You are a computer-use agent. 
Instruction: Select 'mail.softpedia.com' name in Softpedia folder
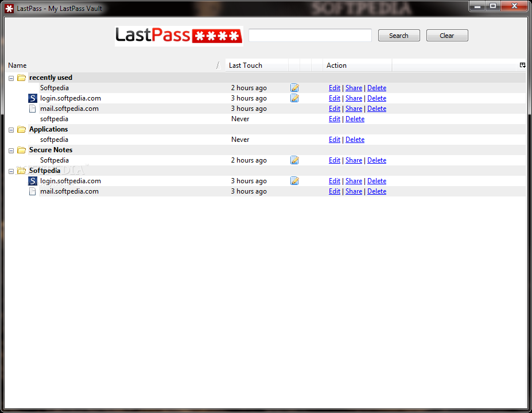coord(69,191)
